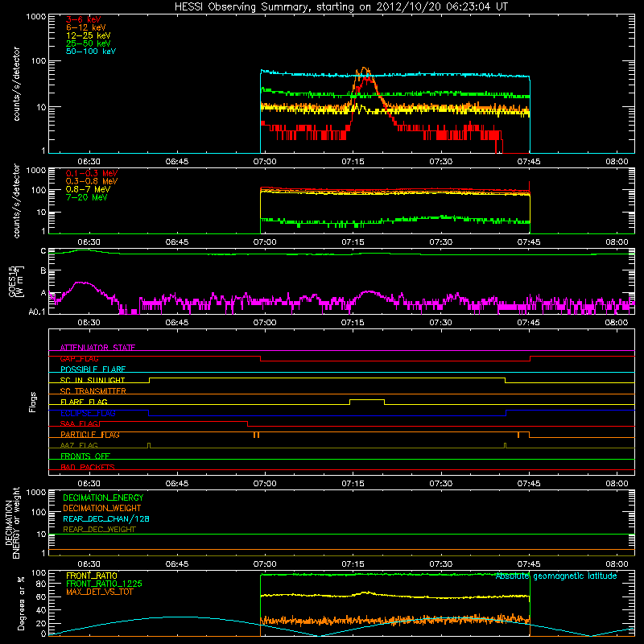Select the 7-20 MeV legend entry
The height and width of the screenshot is (644, 644).
tap(86, 197)
